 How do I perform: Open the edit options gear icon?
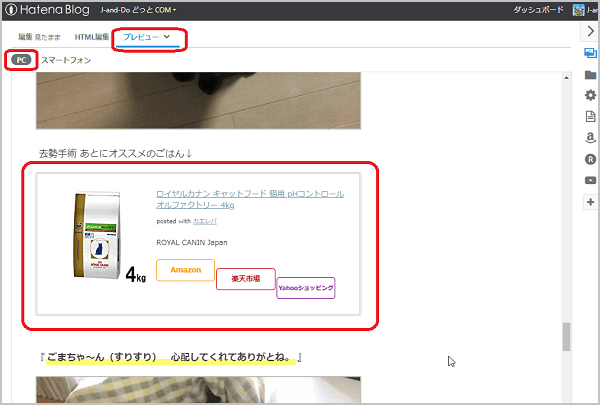[590, 95]
